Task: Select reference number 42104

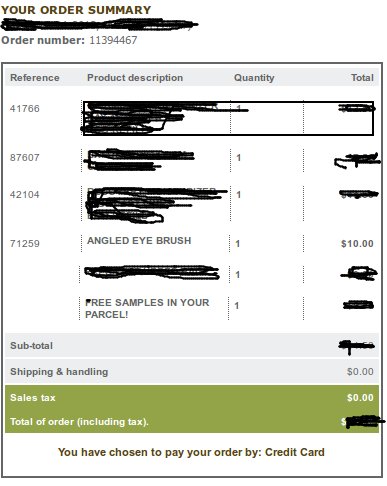Action: [25, 194]
